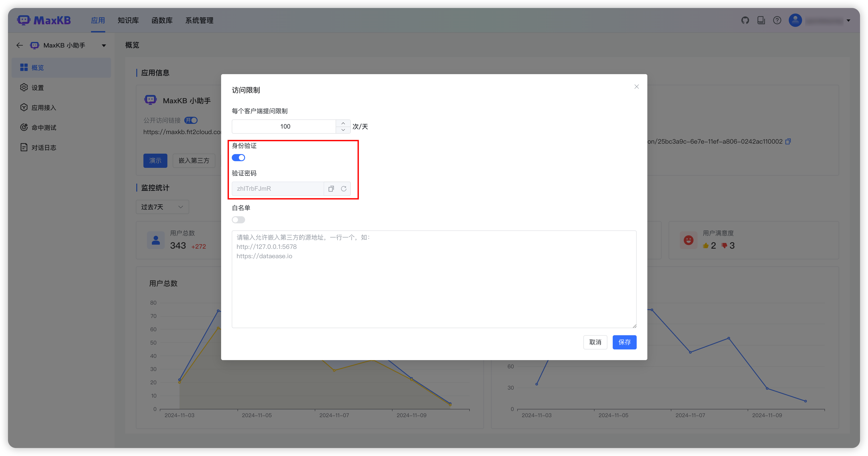The image size is (868, 456).
Task: Open the MaxKB 小助手 app switcher
Action: (103, 45)
